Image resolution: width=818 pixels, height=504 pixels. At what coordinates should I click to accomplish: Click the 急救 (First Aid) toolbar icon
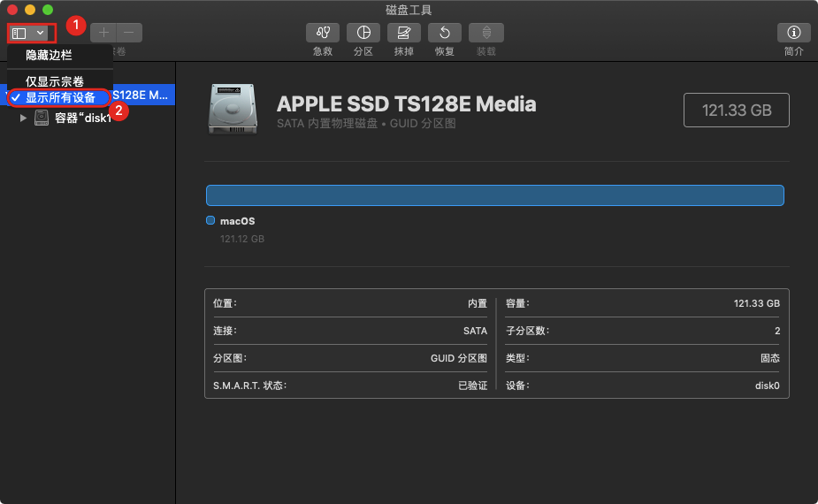(323, 33)
